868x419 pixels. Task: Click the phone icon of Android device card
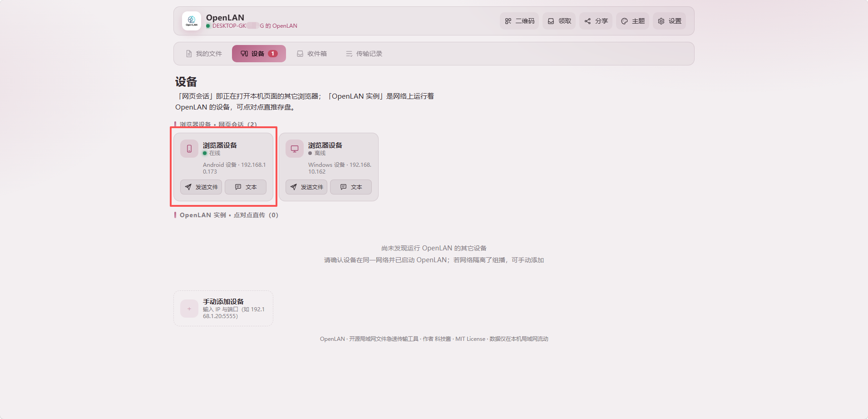click(x=189, y=149)
